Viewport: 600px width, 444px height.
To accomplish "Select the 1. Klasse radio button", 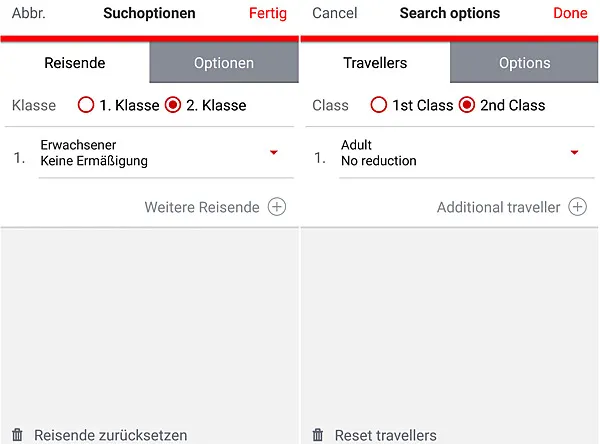I will click(86, 105).
